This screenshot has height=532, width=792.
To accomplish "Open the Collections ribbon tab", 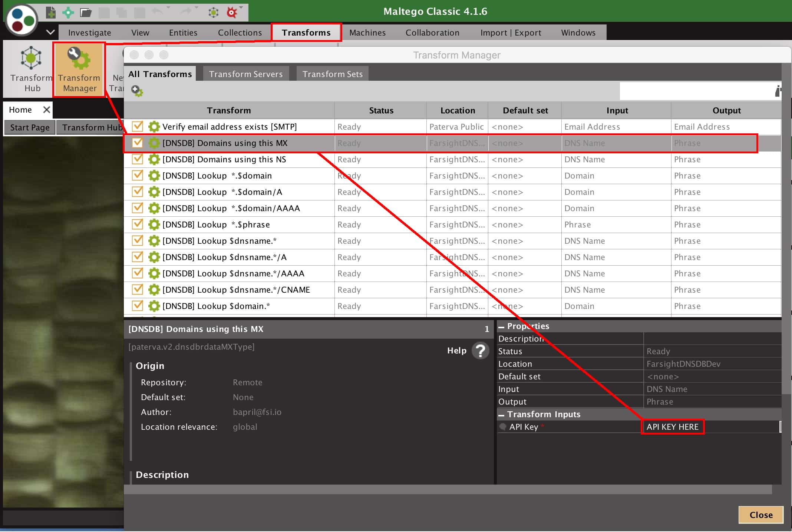I will tap(240, 33).
